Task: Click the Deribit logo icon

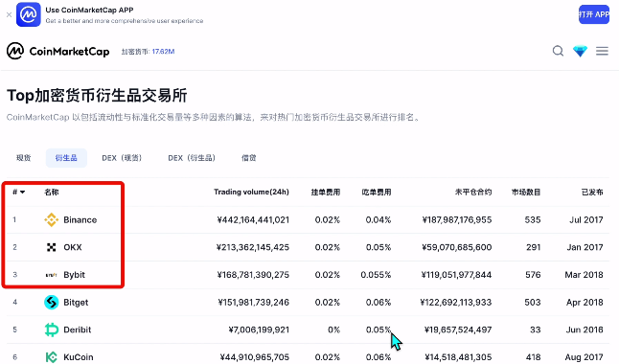Action: 52,330
